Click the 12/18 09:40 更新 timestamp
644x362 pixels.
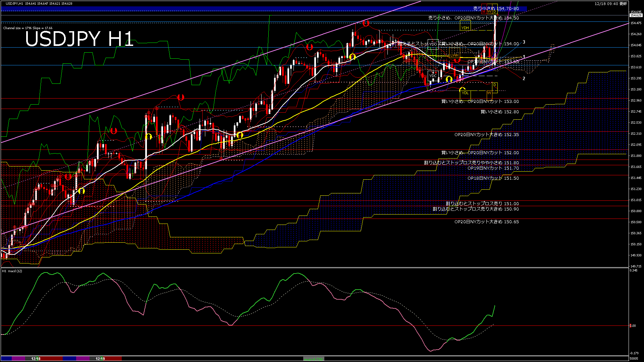610,3
